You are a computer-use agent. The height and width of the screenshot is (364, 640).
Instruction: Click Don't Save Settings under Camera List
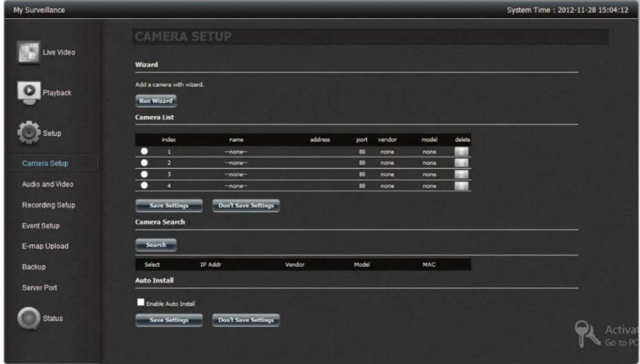[x=246, y=206]
